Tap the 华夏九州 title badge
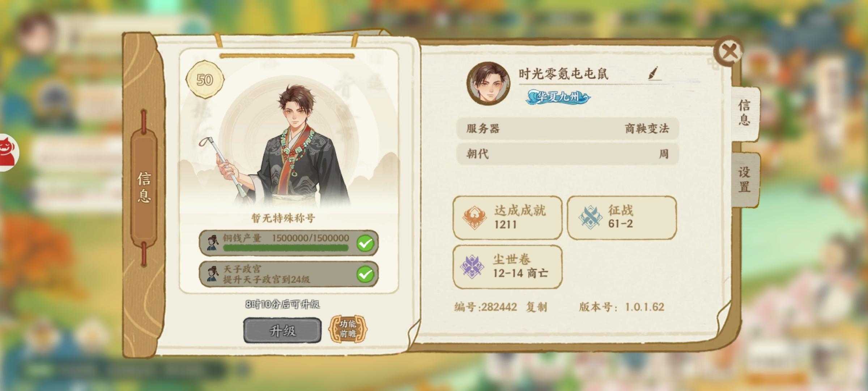This screenshot has height=391, width=868. (x=558, y=97)
